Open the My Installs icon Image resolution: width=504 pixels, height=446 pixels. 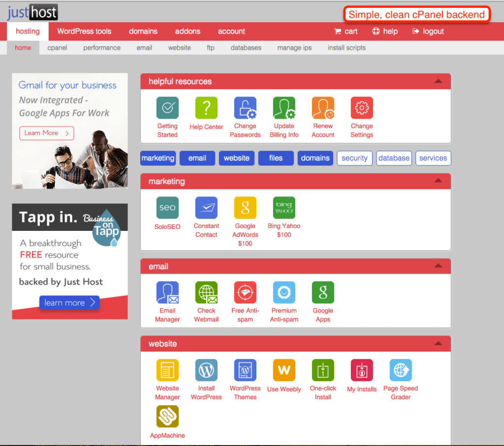pyautogui.click(x=362, y=370)
